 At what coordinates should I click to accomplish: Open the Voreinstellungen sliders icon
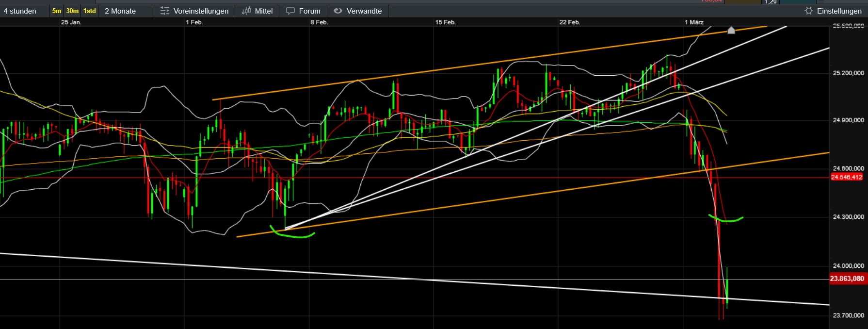click(x=165, y=11)
